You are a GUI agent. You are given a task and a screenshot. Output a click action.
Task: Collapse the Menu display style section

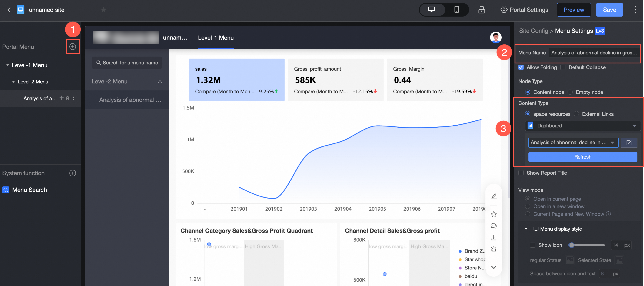[x=526, y=229]
